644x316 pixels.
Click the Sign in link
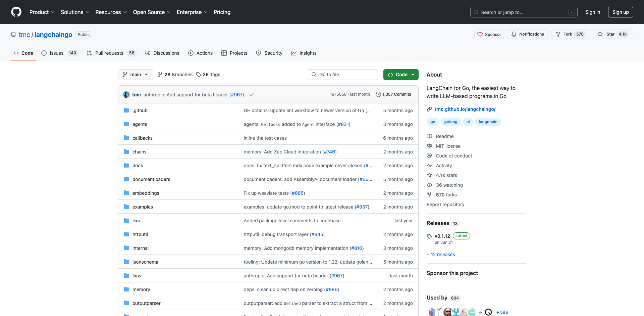(593, 12)
